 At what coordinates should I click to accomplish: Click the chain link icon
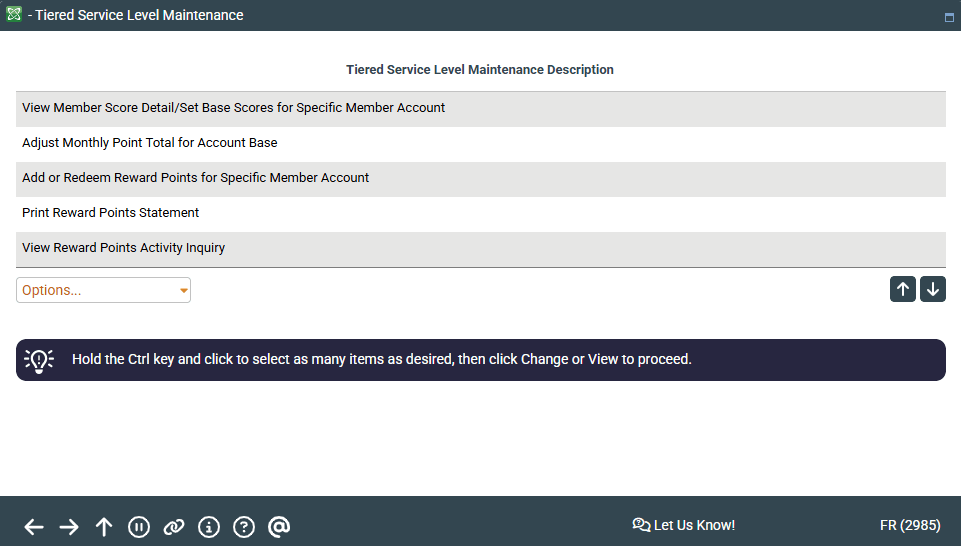pos(174,527)
